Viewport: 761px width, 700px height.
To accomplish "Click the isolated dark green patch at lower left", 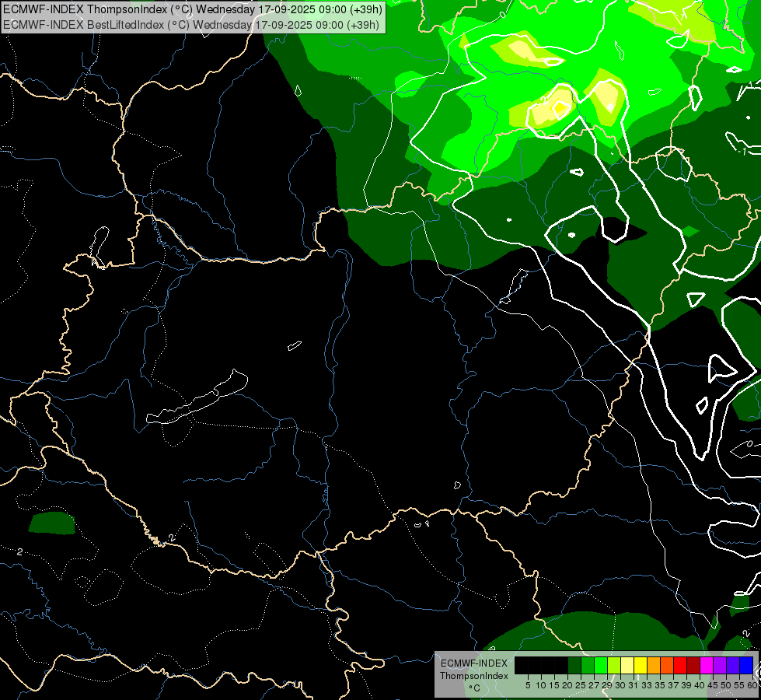I will click(52, 523).
